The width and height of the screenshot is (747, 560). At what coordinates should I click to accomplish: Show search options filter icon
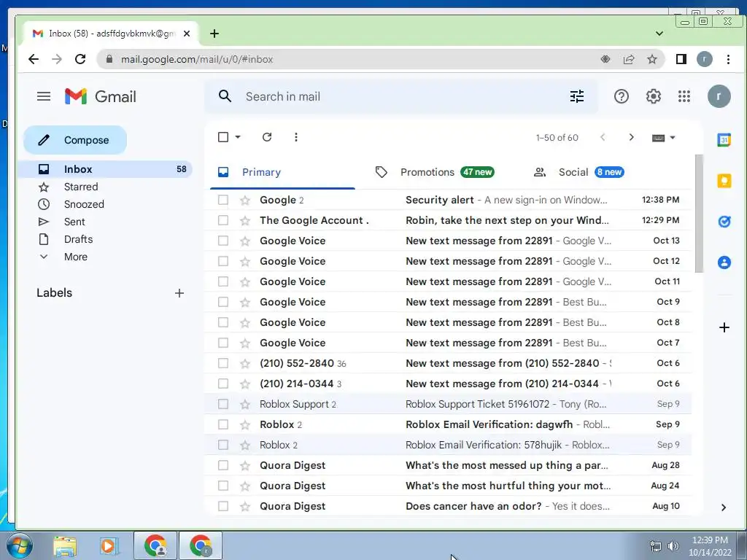[577, 97]
